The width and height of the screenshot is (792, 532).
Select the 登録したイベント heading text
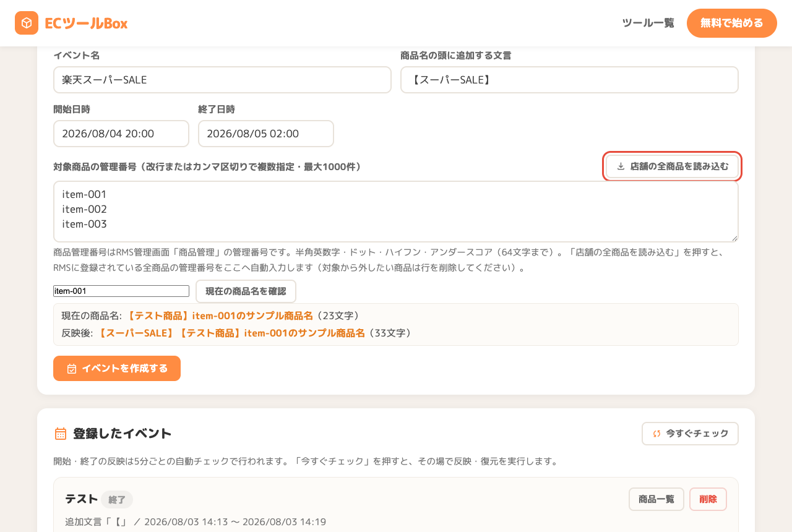pos(123,434)
